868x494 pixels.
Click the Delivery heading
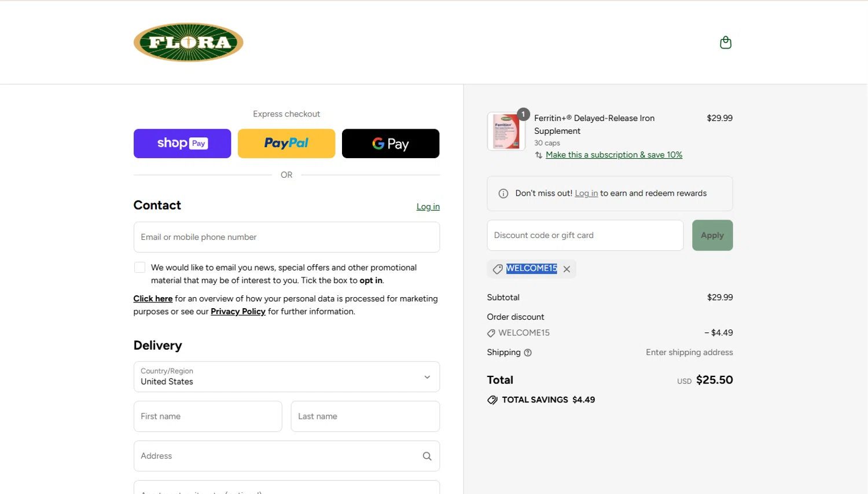coord(157,345)
